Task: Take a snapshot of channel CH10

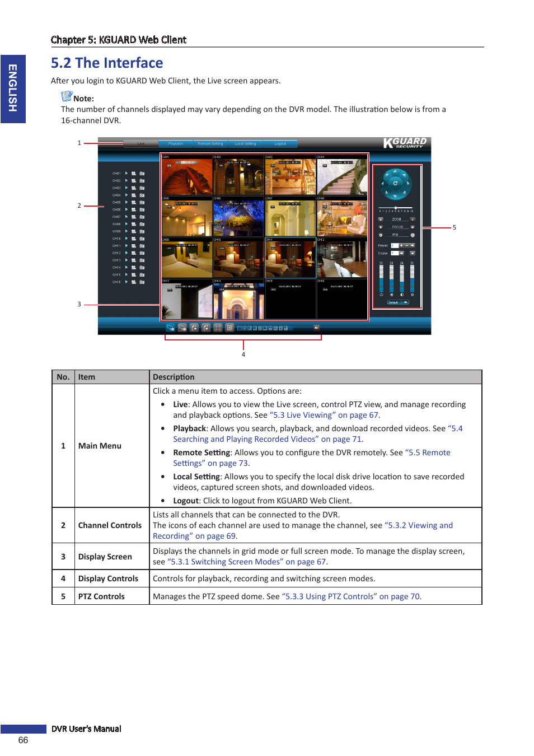Action: tap(142, 239)
